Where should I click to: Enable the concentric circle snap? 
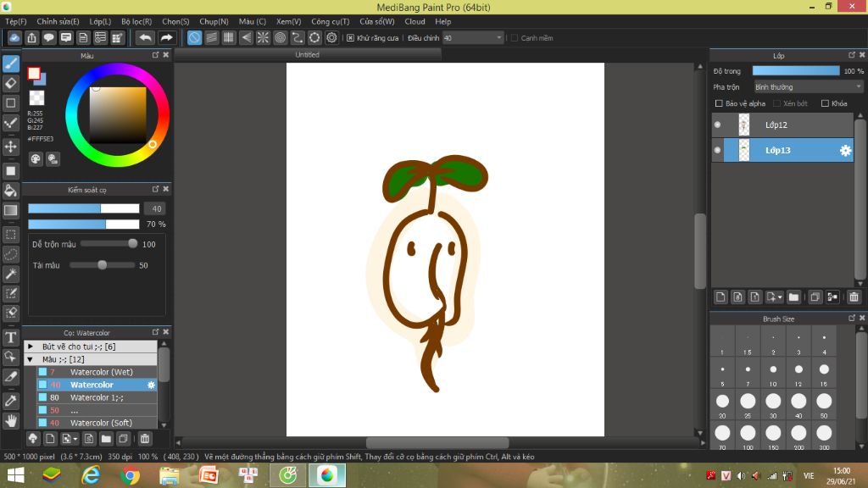pos(280,37)
